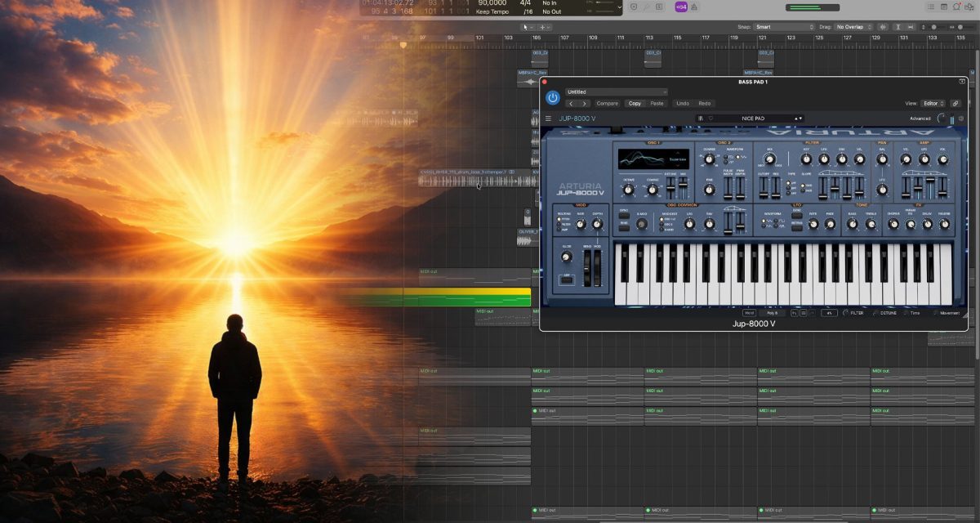
Task: Click the OSC 1 waveform display
Action: coord(653,159)
